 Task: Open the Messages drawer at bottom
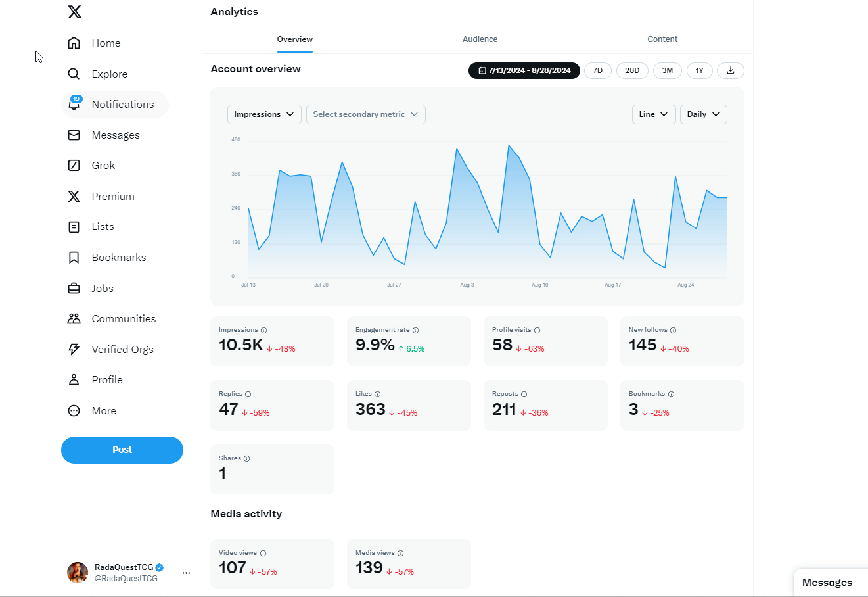coord(831,583)
